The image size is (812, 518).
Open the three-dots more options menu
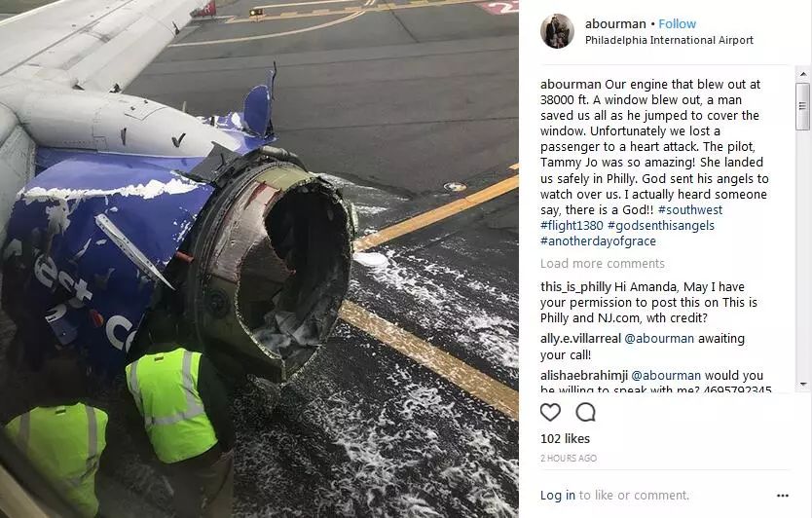[783, 496]
